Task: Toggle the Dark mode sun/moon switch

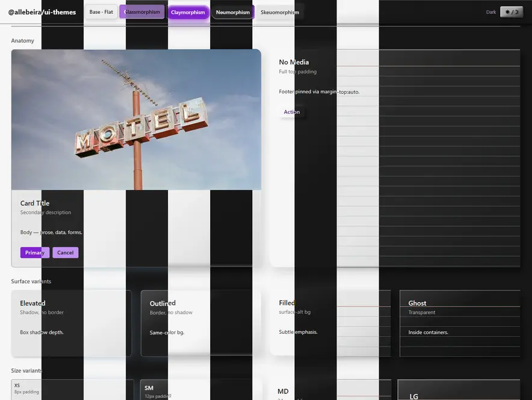Action: [x=512, y=12]
